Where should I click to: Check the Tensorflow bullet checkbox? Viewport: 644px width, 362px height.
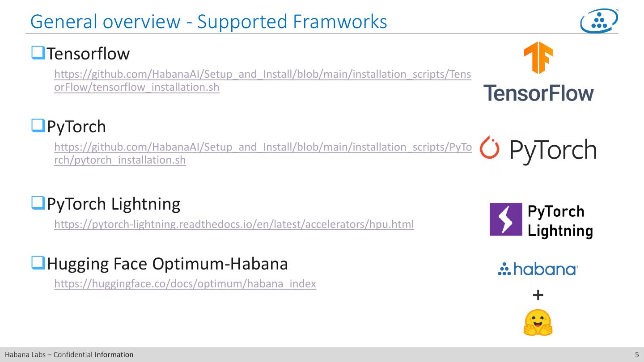pos(38,53)
